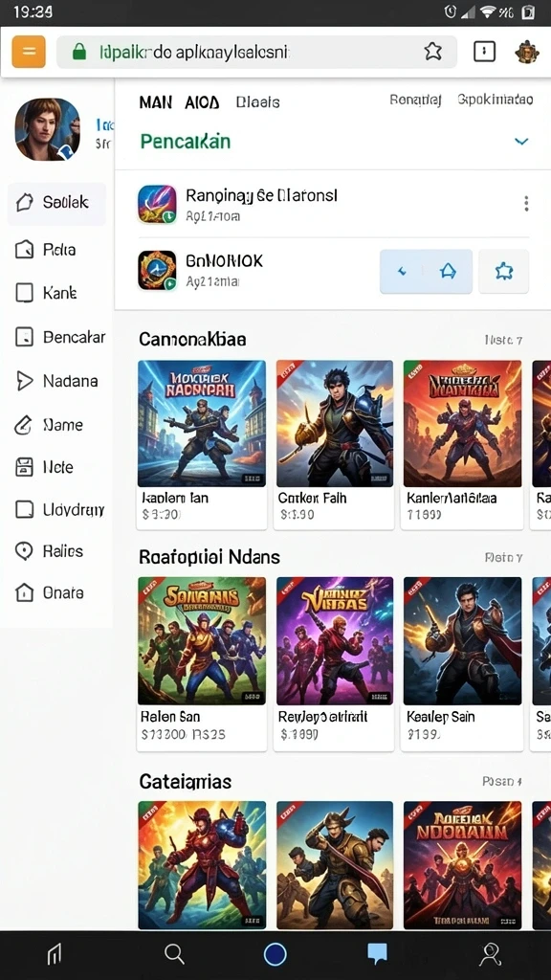Click blue circle home button in bottom bar
The image size is (551, 980).
tap(275, 954)
